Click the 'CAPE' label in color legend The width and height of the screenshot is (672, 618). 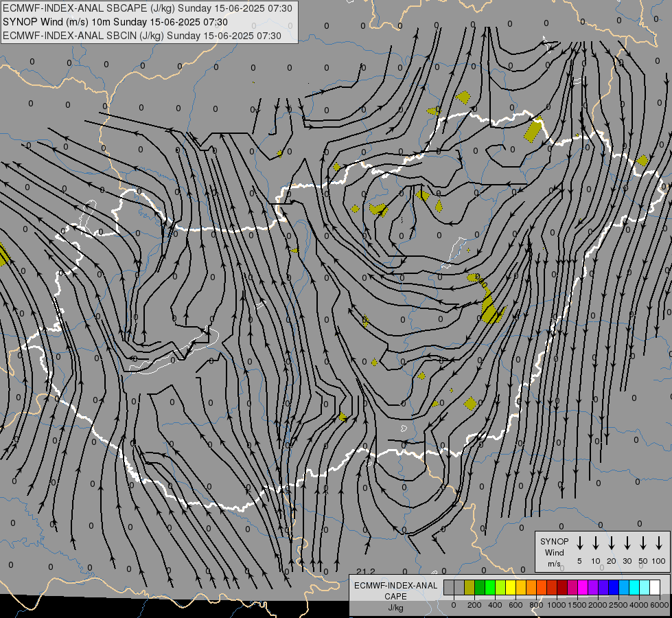tap(395, 597)
